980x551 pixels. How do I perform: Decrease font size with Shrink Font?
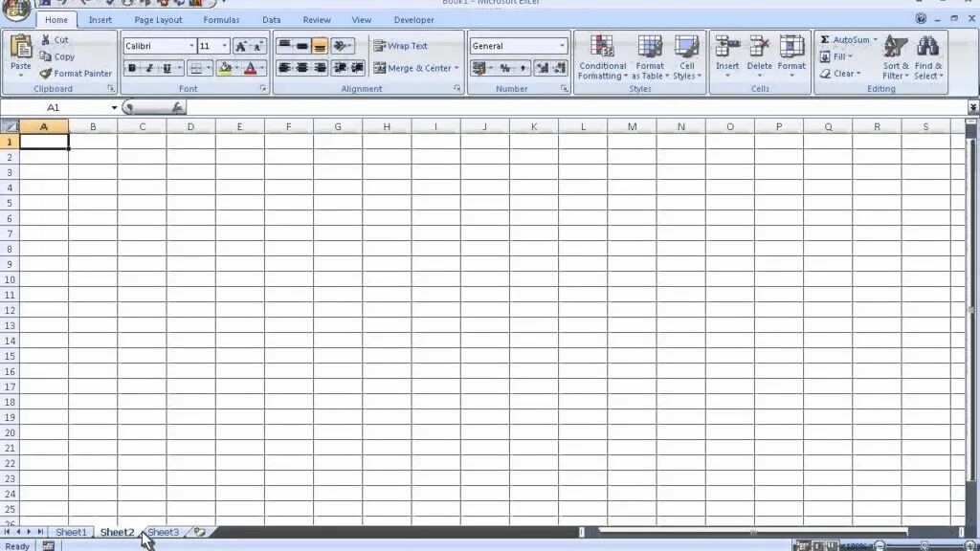258,46
